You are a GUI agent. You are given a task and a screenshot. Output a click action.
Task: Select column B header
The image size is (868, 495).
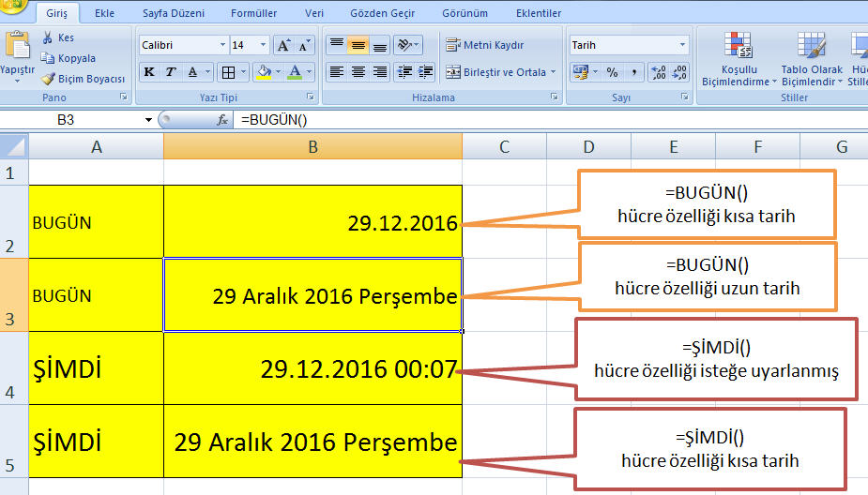pyautogui.click(x=312, y=146)
